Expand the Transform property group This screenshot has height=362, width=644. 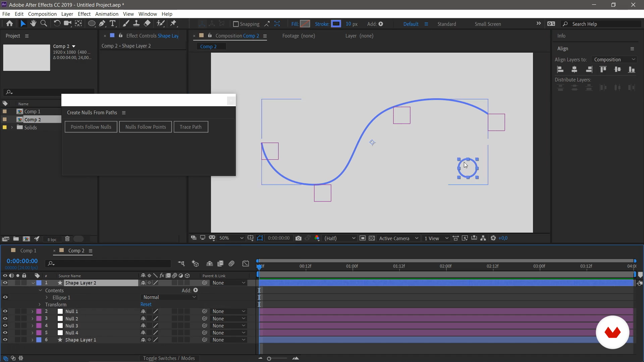40,305
